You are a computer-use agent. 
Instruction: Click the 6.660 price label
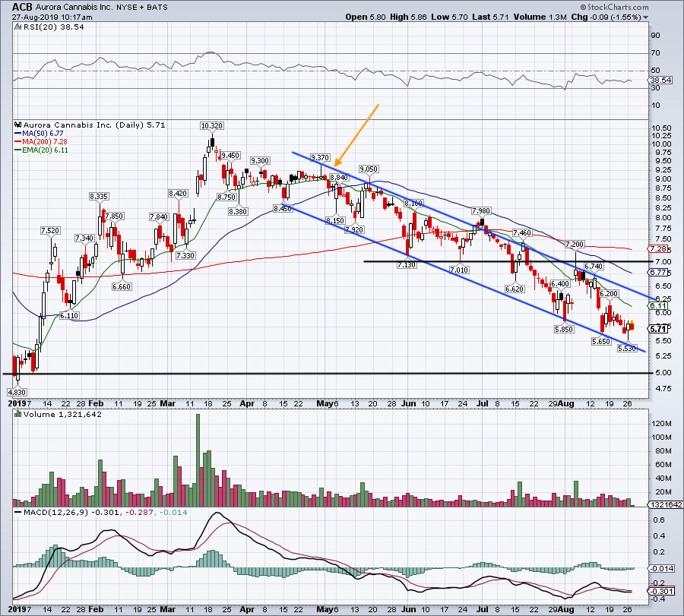[x=122, y=287]
